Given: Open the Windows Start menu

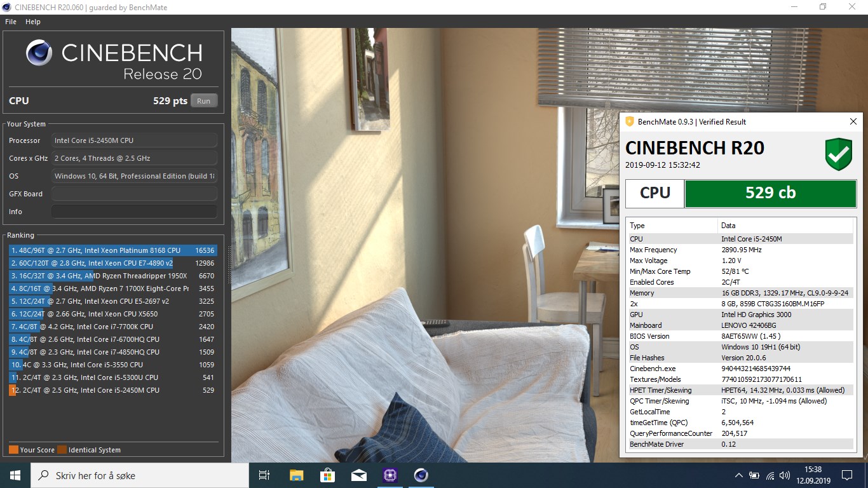Looking at the screenshot, I should (x=15, y=475).
